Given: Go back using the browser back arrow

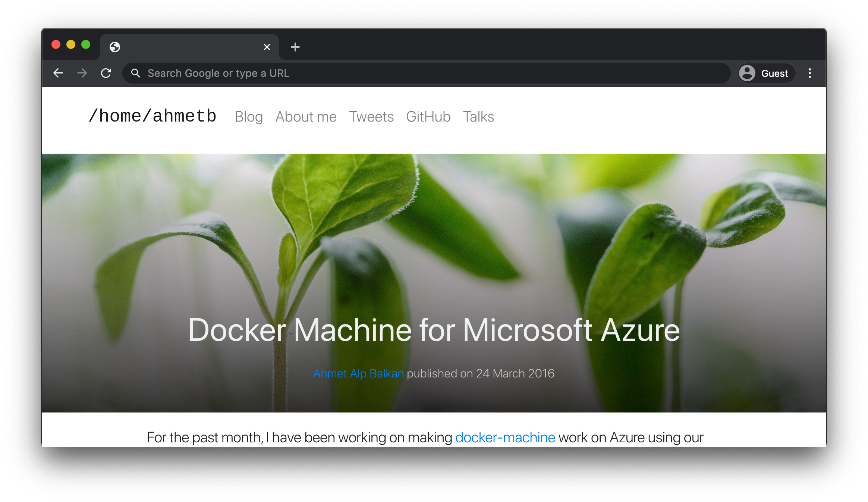Looking at the screenshot, I should tap(58, 73).
